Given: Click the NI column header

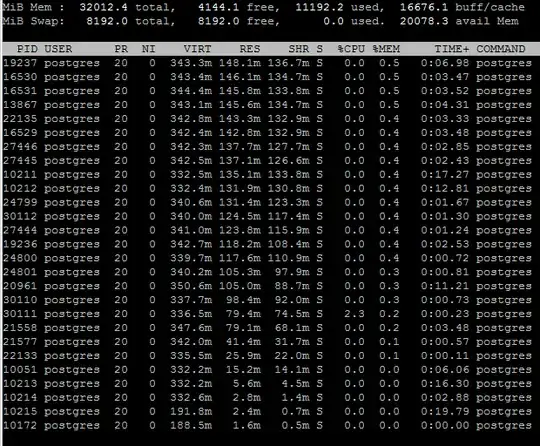Looking at the screenshot, I should click(x=148, y=49).
